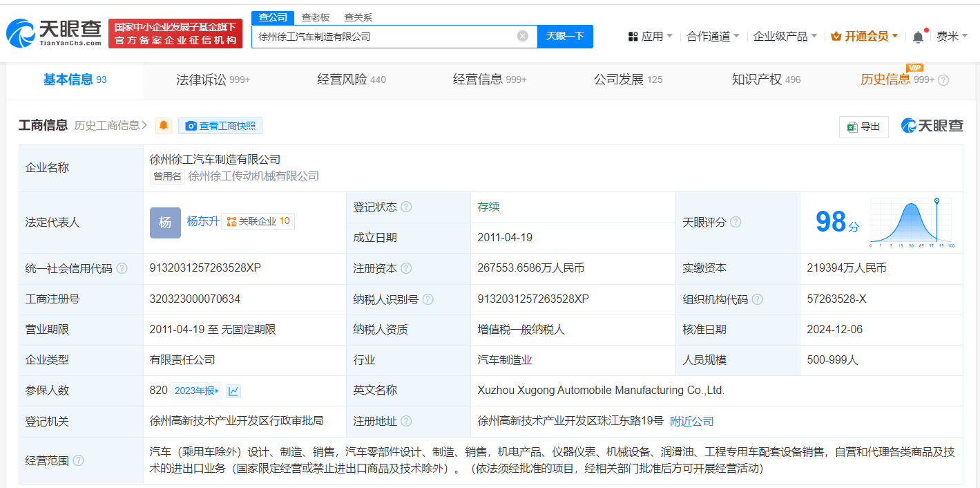
Task: Click the help icon beside 经营范围
Action: coord(79,460)
